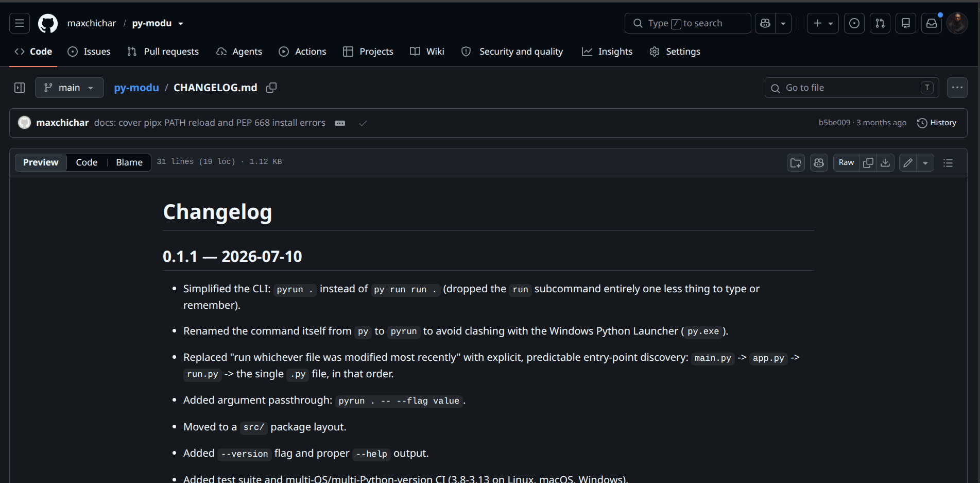The image size is (980, 483).
Task: Open Security and quality tab
Action: pos(512,52)
